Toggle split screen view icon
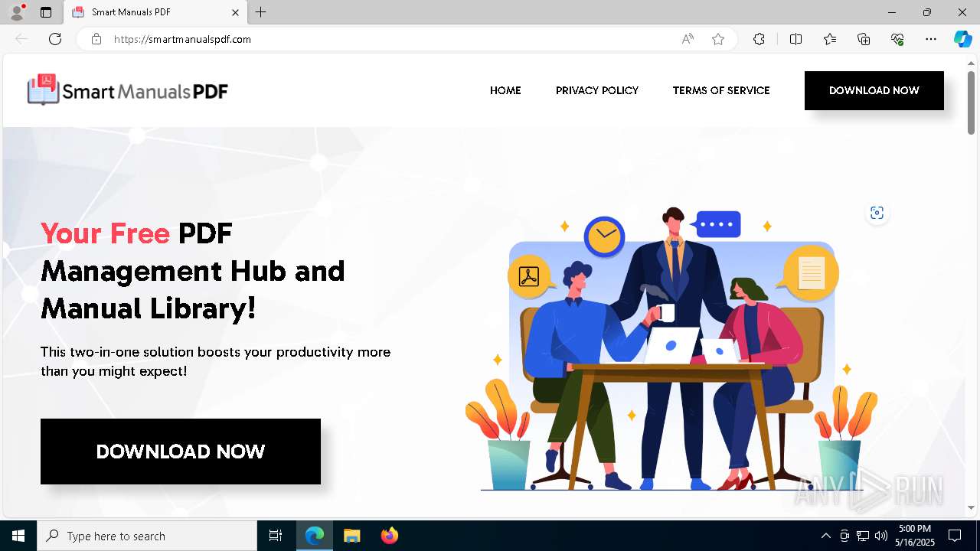The image size is (980, 551). (795, 39)
